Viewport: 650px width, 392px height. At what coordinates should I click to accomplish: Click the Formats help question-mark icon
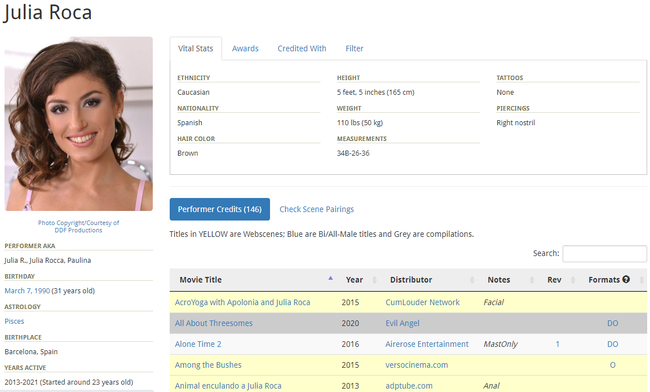click(x=626, y=279)
